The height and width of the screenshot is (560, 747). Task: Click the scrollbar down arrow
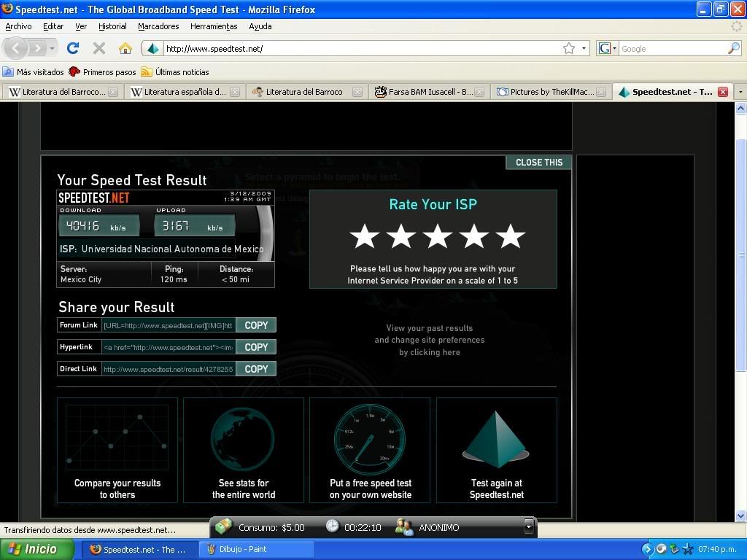click(x=740, y=516)
